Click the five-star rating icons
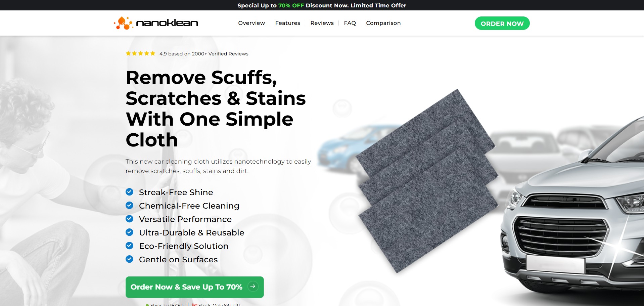 coord(140,53)
